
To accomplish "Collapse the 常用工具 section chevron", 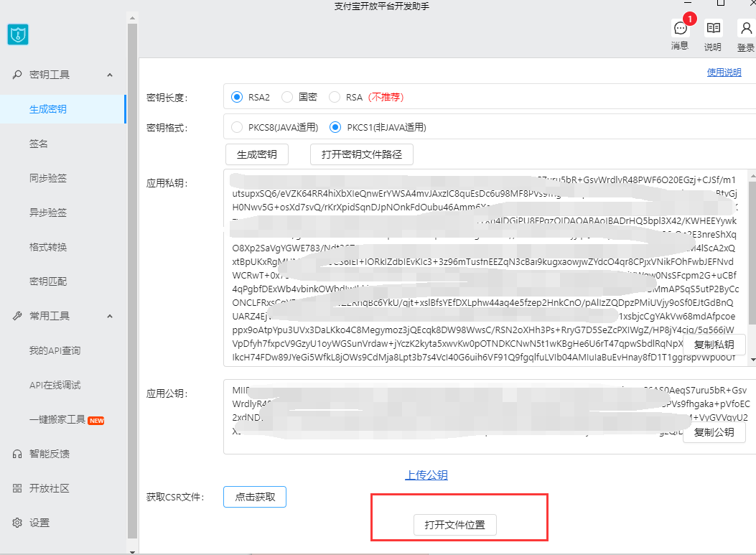I will pyautogui.click(x=110, y=317).
